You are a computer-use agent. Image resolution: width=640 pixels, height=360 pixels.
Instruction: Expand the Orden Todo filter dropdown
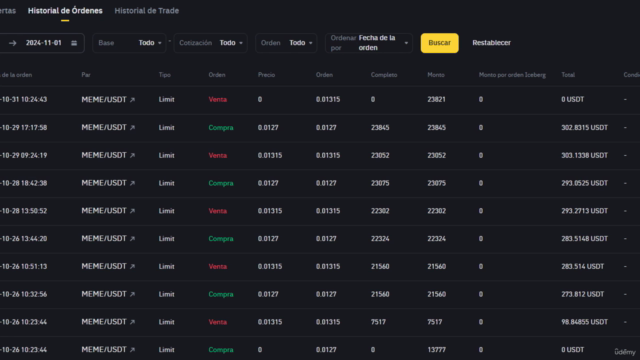click(x=286, y=43)
